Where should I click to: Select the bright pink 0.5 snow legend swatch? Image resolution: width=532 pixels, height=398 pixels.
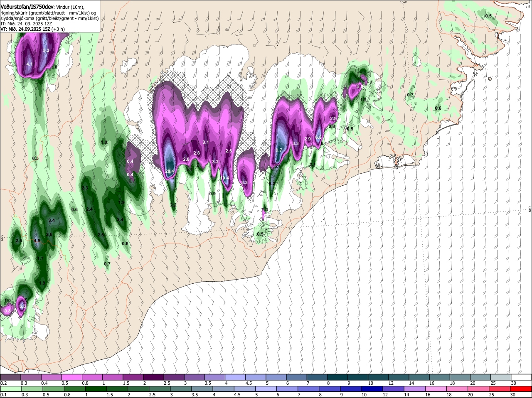click(x=71, y=377)
